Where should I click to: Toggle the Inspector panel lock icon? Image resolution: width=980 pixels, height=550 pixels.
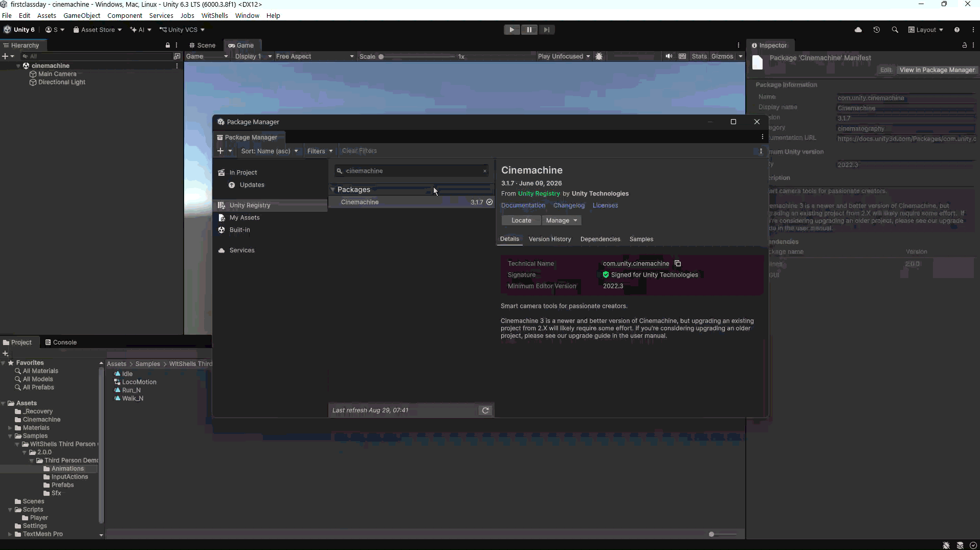pyautogui.click(x=965, y=45)
